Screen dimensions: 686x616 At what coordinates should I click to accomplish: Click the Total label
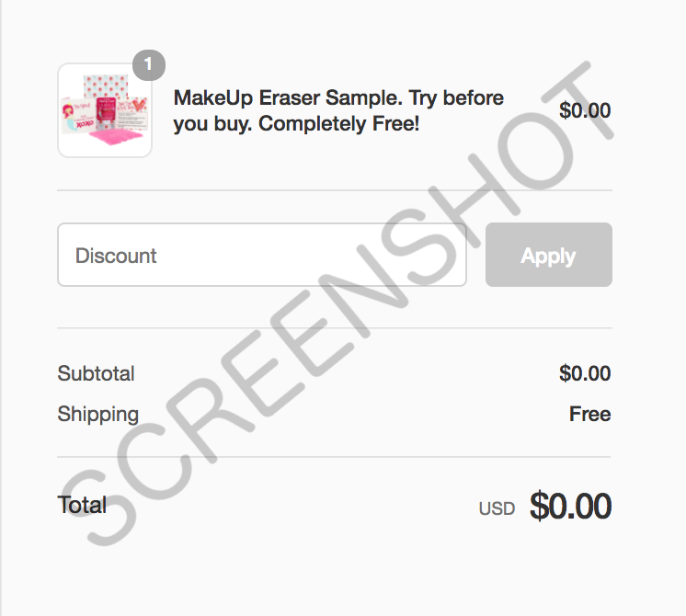[82, 505]
